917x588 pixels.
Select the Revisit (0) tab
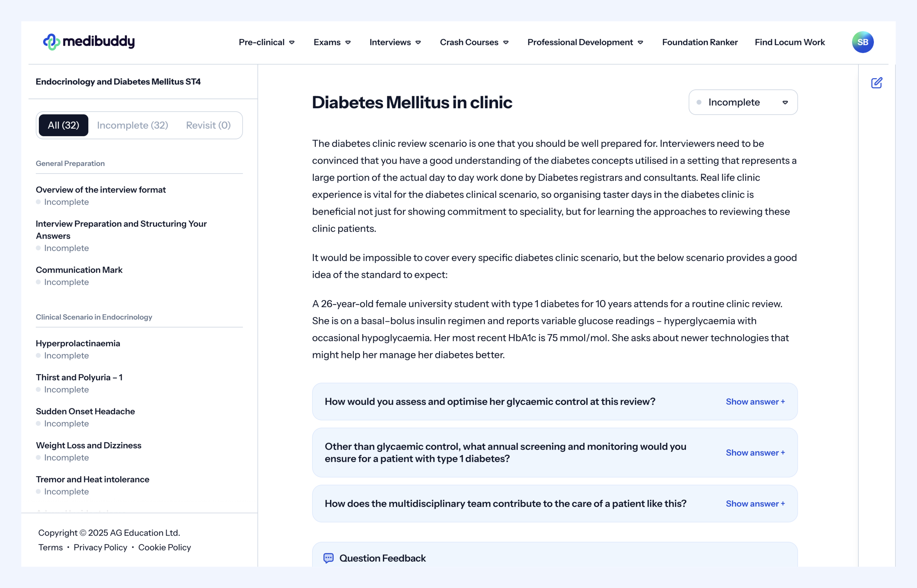tap(208, 125)
